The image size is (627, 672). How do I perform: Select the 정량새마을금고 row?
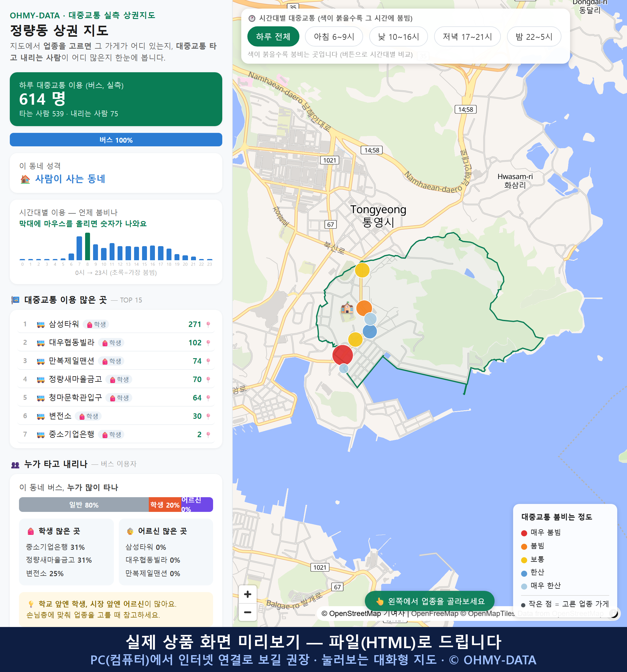pos(116,379)
